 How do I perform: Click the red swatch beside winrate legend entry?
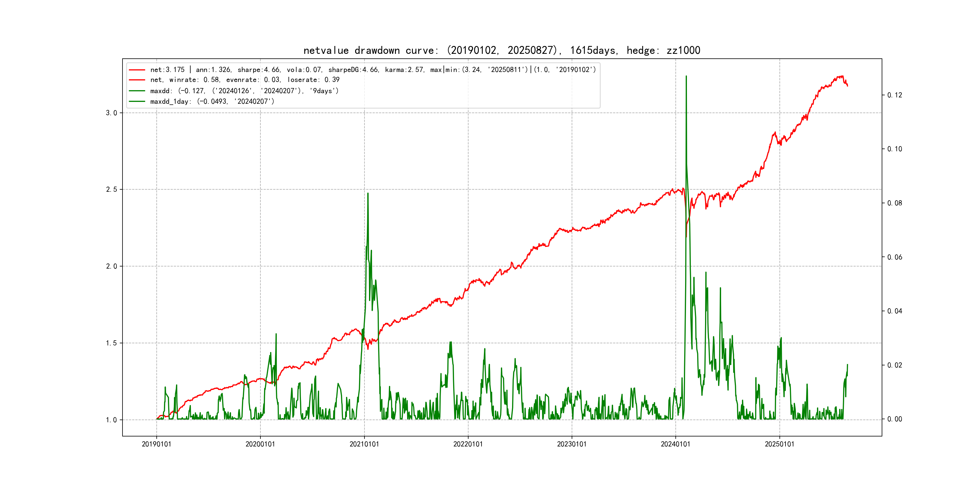[x=137, y=80]
